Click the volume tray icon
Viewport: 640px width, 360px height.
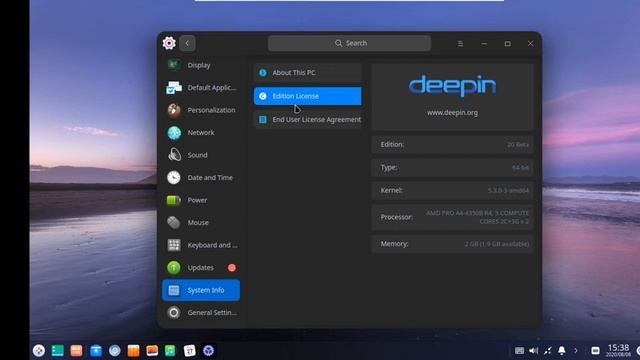coord(533,351)
